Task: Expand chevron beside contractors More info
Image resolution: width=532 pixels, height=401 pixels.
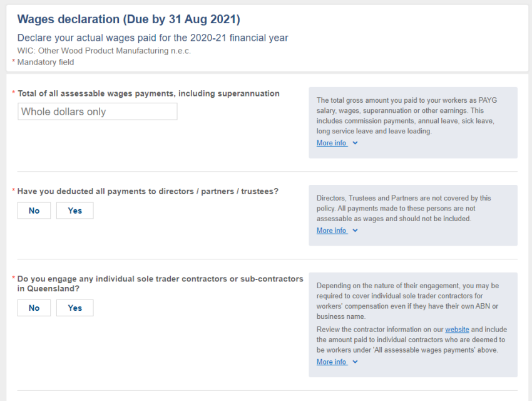Action: [356, 362]
